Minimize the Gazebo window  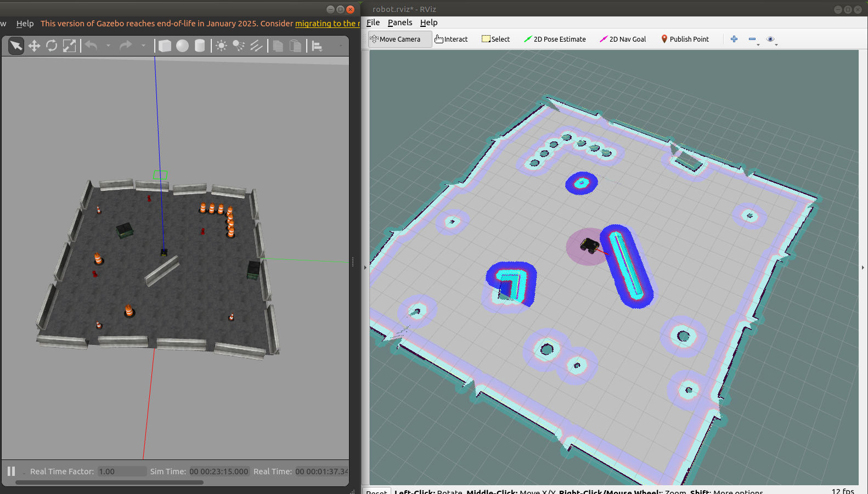click(330, 9)
